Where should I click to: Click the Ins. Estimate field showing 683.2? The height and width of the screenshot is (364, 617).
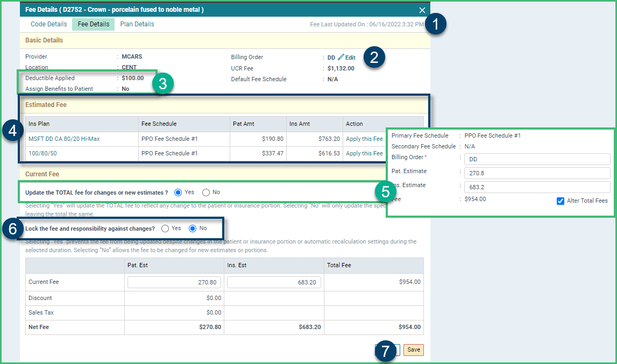pos(537,187)
